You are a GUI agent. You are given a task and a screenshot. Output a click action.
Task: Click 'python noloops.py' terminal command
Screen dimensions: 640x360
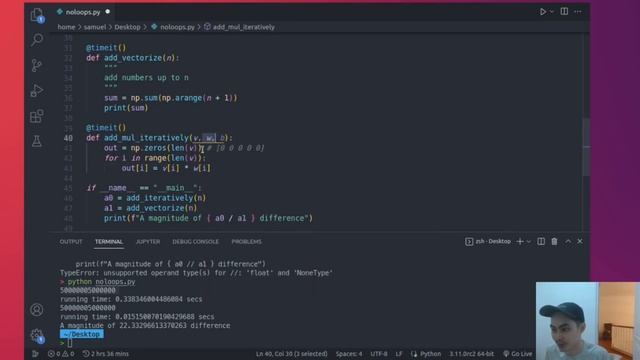(x=101, y=282)
